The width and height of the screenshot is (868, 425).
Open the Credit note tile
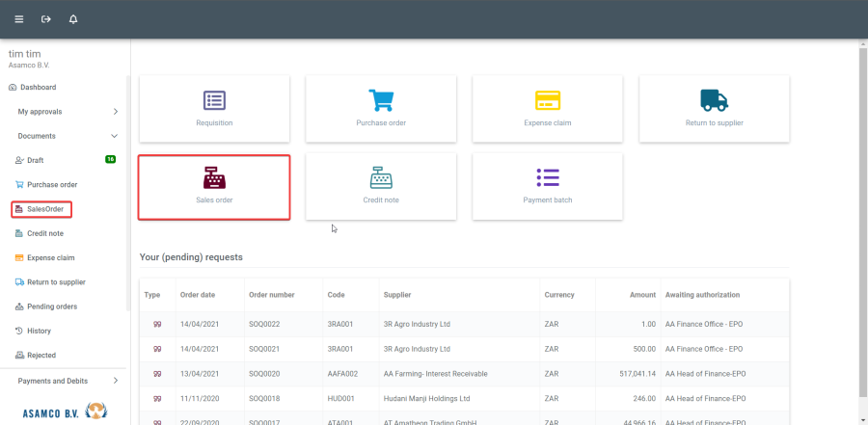(381, 186)
